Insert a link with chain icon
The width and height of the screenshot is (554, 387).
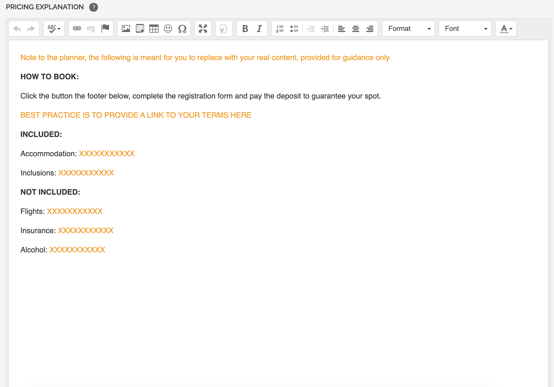pos(77,29)
